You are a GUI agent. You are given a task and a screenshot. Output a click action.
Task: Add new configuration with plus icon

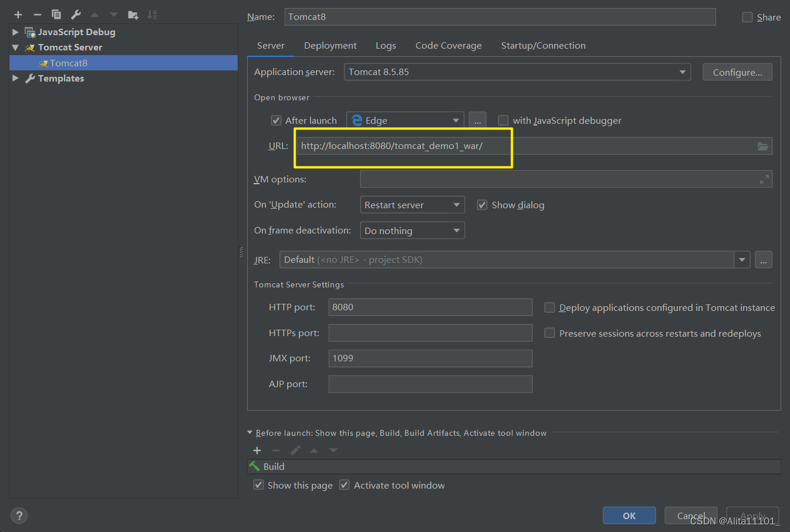[18, 15]
